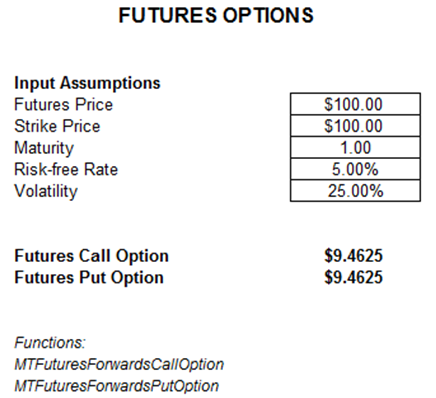Image resolution: width=436 pixels, height=398 pixels.
Task: Select the Volatility 25.00% cell
Action: 355,191
